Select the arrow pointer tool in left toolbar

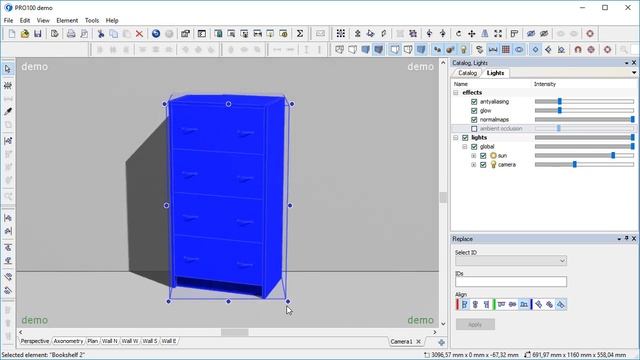pyautogui.click(x=8, y=69)
